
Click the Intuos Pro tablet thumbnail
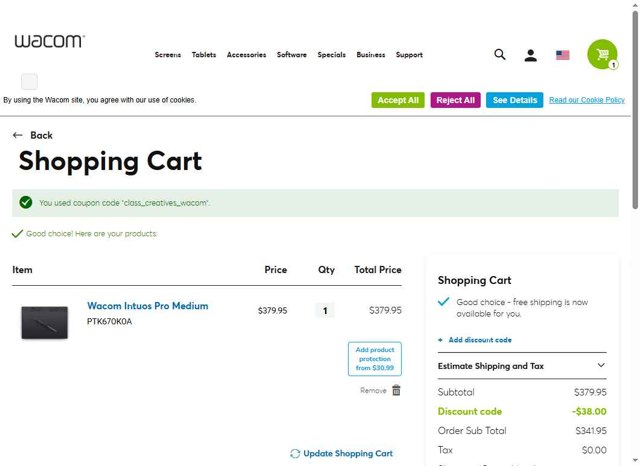click(44, 322)
